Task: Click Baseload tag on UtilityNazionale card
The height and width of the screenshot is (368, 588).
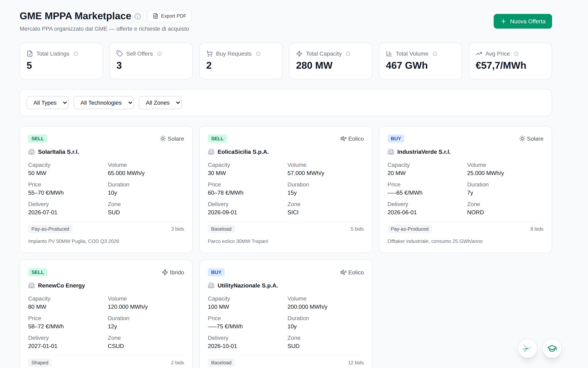Action: pos(221,363)
